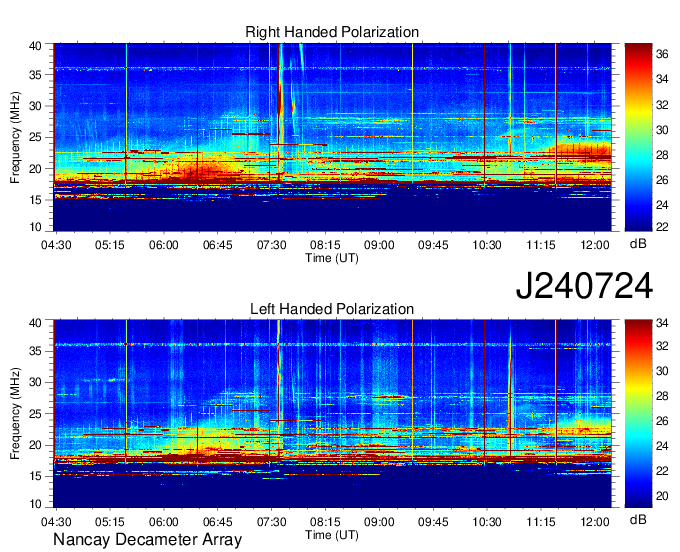680x552 pixels.
Task: Click the Right Handed Polarization color scale bar
Action: tap(638, 137)
